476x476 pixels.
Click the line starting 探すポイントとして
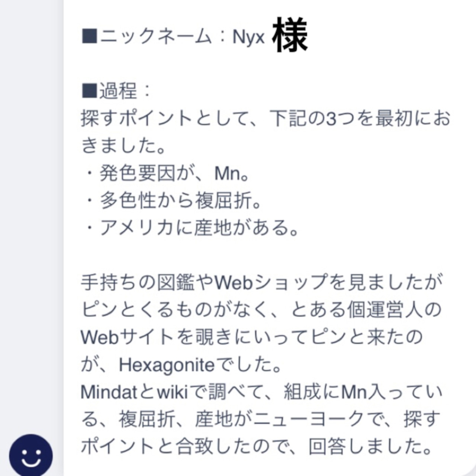click(266, 118)
